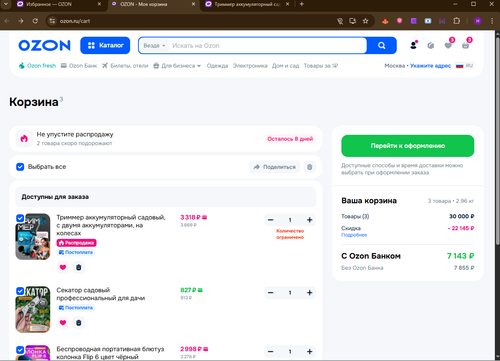Focus the Искать на Ozon search field
The image size is (500, 361).
pos(268,46)
